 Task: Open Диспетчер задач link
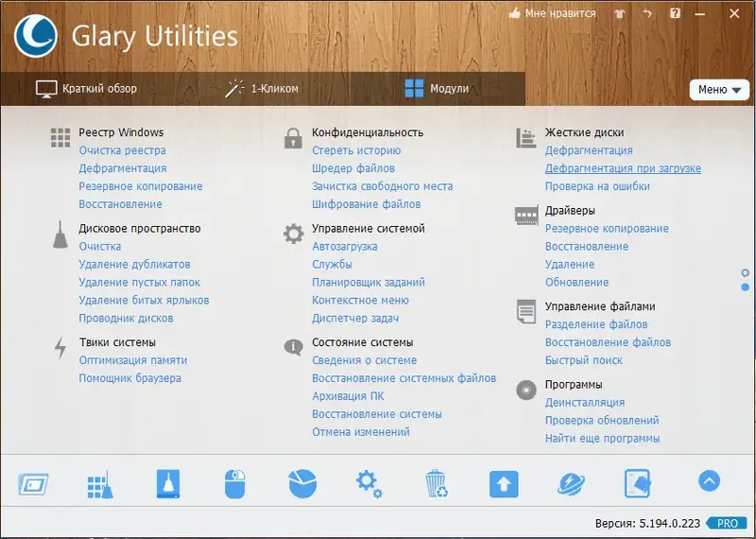[x=355, y=318]
